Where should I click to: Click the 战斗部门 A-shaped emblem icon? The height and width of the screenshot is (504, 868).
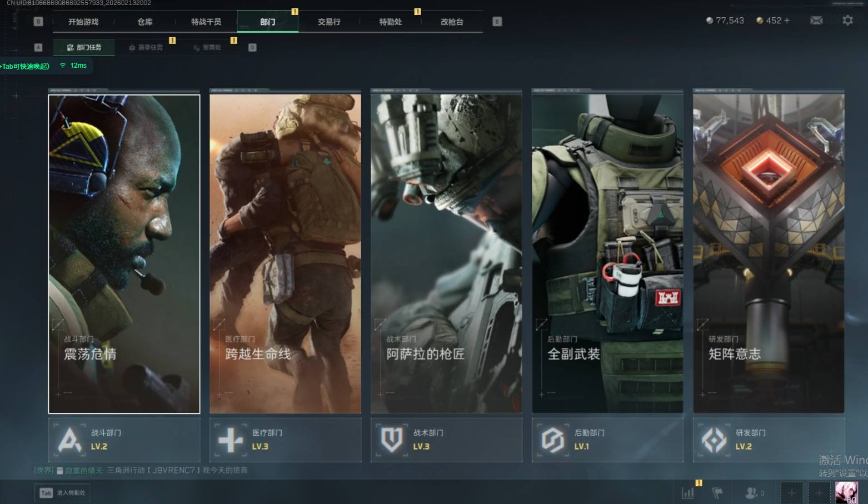[x=69, y=441]
